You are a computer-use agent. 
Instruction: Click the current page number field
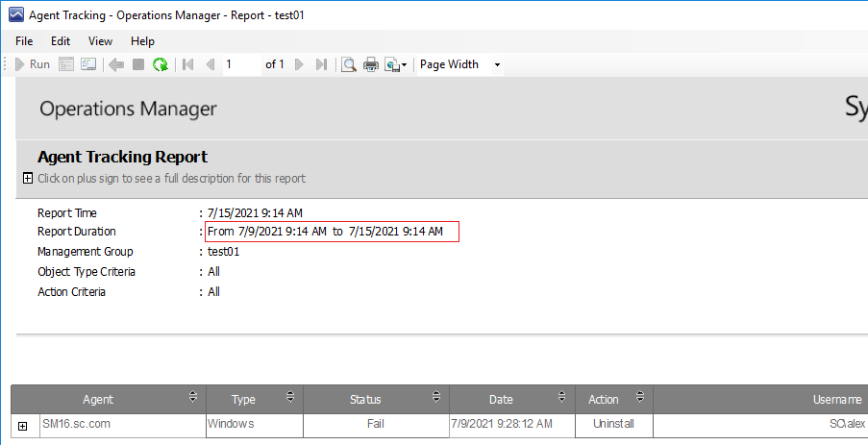242,64
